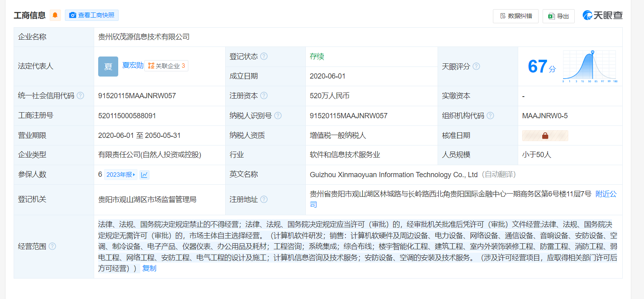The width and height of the screenshot is (644, 299).
Task: Click the score distribution chart
Action: coord(590,67)
